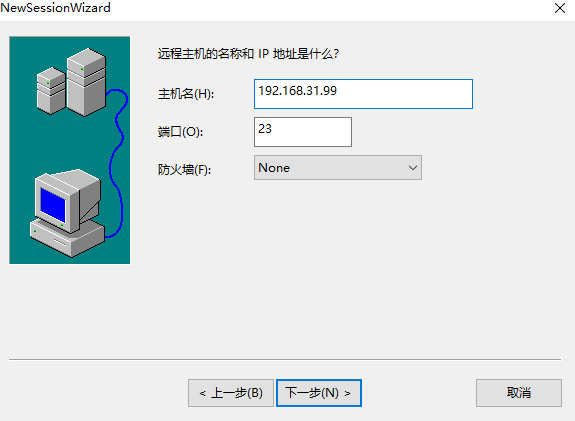Click the teal wizard illustration panel

[x=70, y=150]
